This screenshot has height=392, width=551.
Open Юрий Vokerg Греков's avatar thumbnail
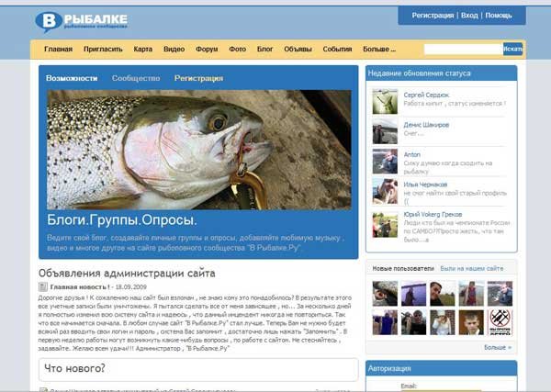[385, 225]
